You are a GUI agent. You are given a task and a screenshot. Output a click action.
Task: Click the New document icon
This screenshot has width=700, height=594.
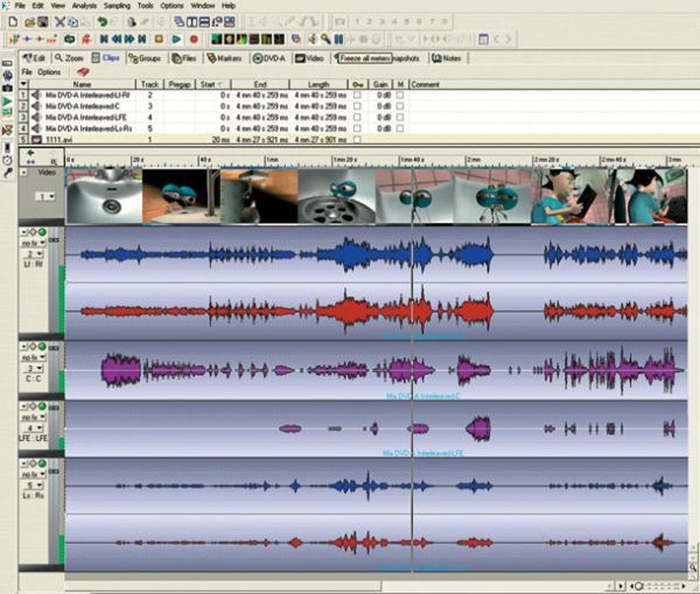click(12, 22)
